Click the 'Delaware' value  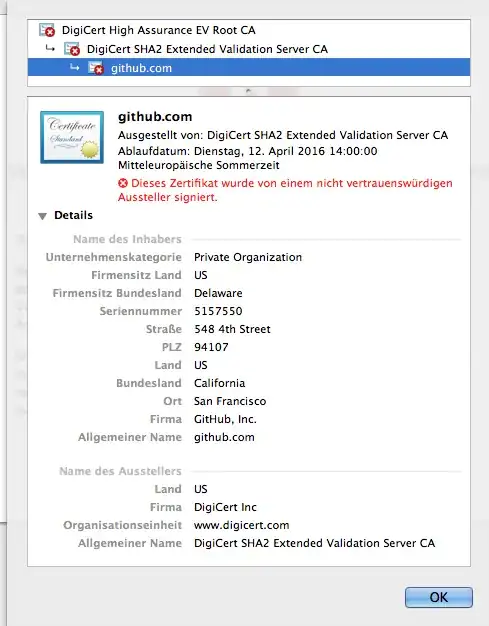pos(218,293)
